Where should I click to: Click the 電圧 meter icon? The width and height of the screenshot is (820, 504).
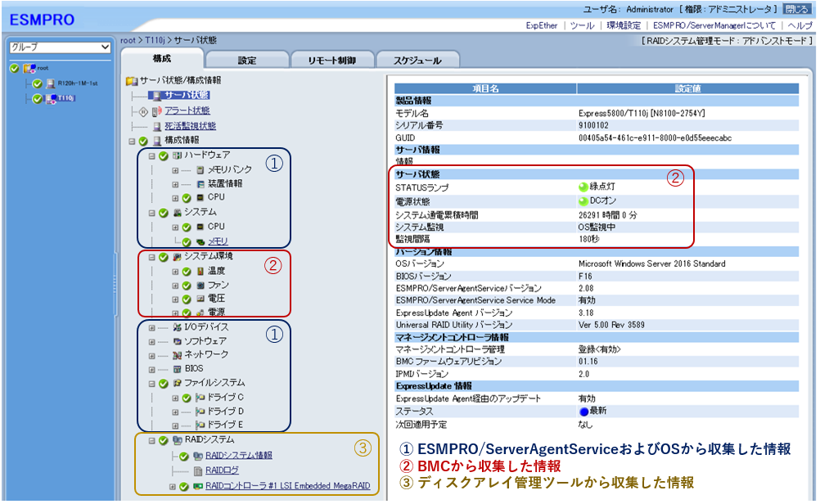click(200, 299)
